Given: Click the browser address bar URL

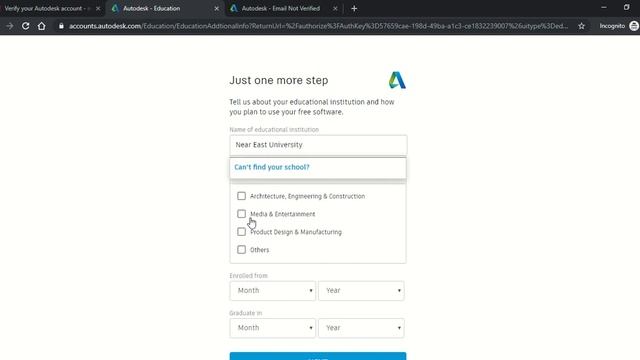Looking at the screenshot, I should [318, 26].
